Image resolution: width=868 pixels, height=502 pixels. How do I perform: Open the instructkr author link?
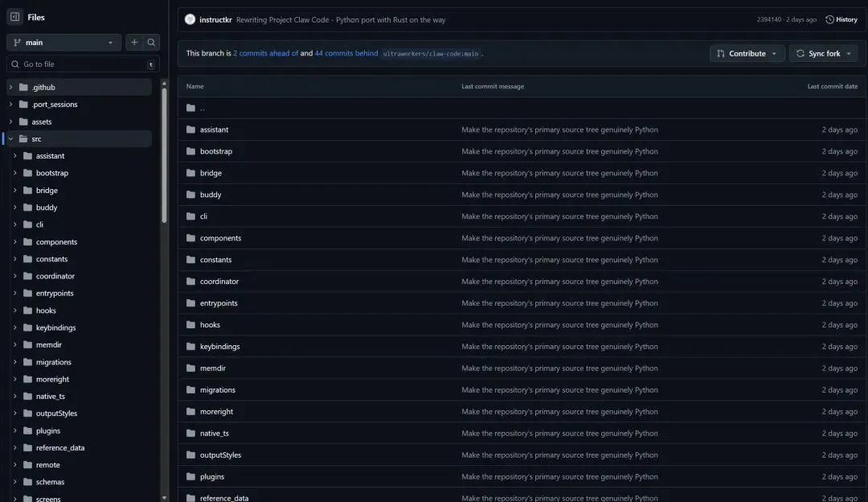coord(215,19)
